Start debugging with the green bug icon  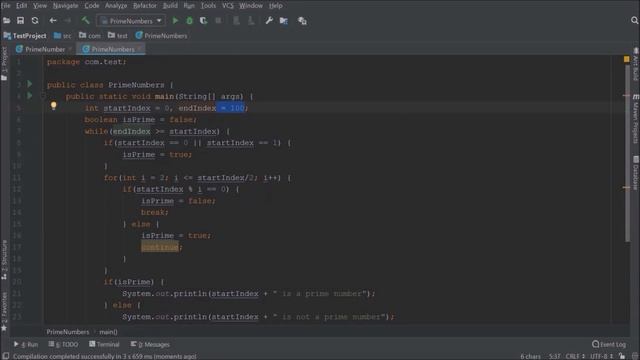click(x=189, y=21)
